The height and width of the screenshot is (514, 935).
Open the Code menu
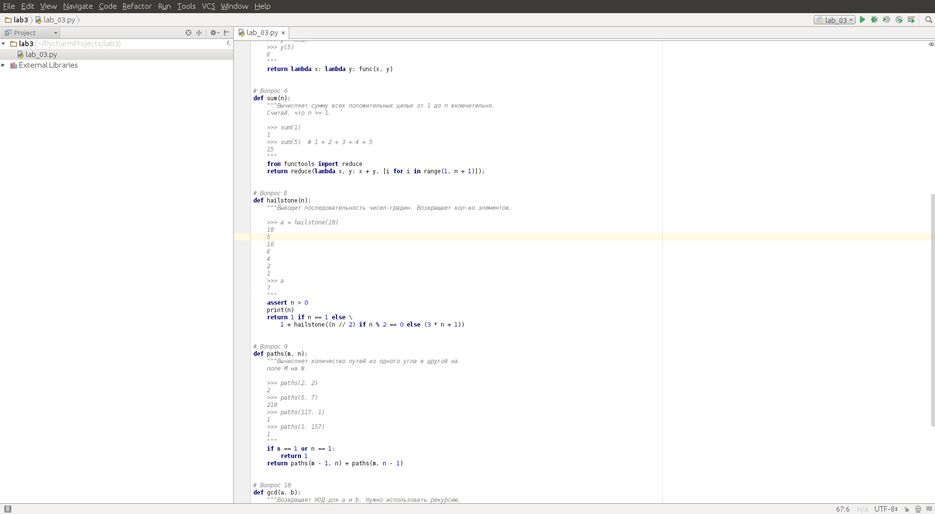pos(107,6)
